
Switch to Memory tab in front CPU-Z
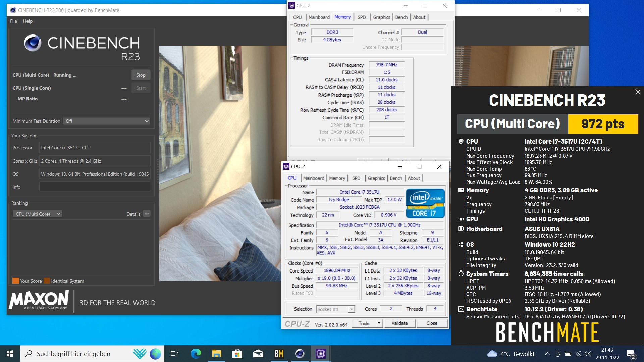(x=337, y=178)
